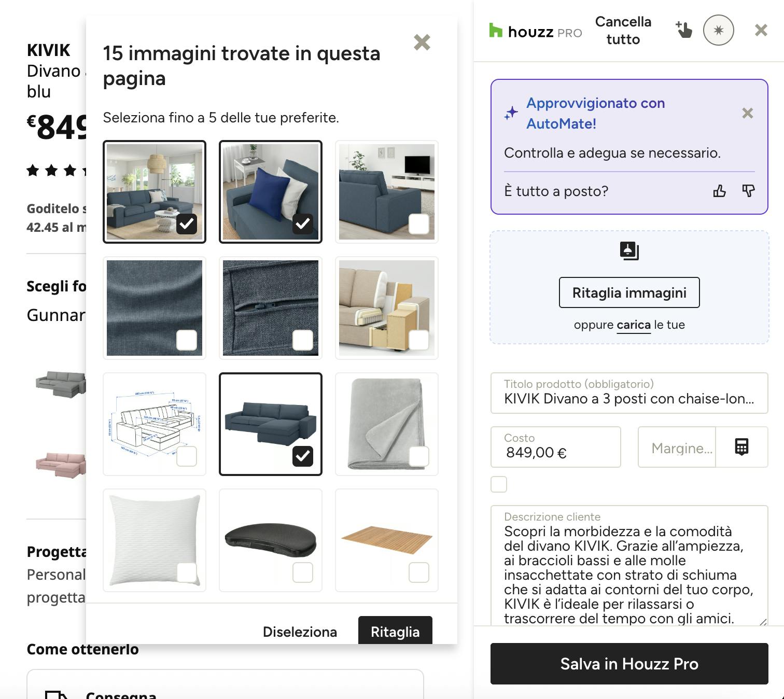Toggle the round theme brightness icon

click(x=718, y=31)
